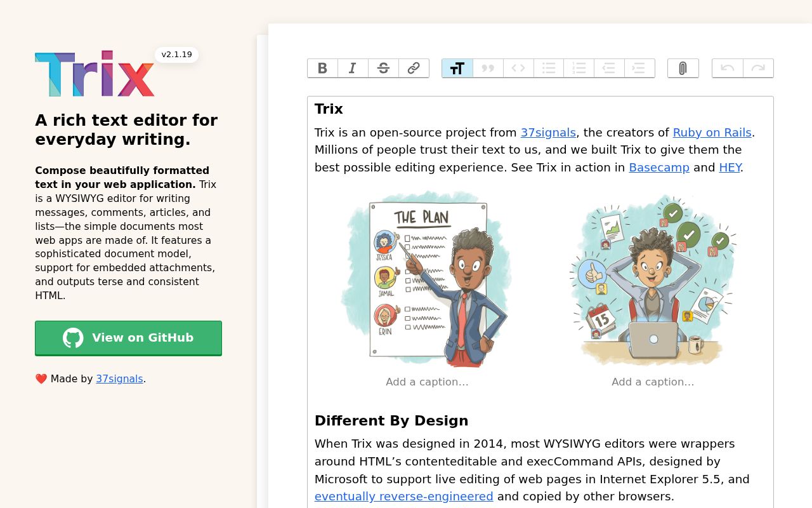Screen dimensions: 812x508
Task: Open 37signals link beside Made by
Action: (119, 378)
